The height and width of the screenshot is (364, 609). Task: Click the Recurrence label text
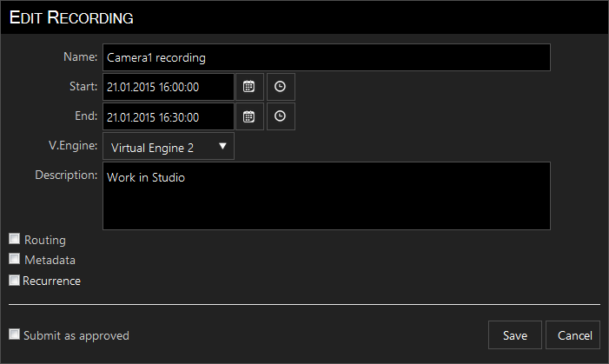coord(51,281)
